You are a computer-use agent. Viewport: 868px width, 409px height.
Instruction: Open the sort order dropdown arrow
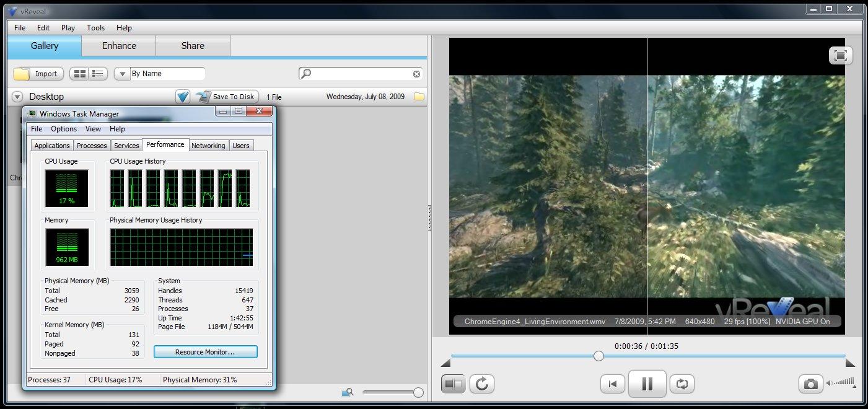(x=122, y=74)
